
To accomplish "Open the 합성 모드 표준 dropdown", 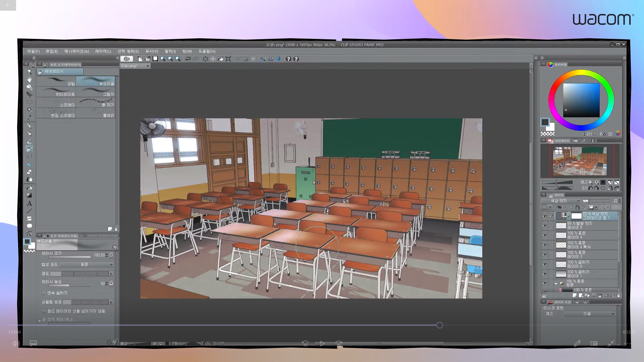I will tap(87, 264).
